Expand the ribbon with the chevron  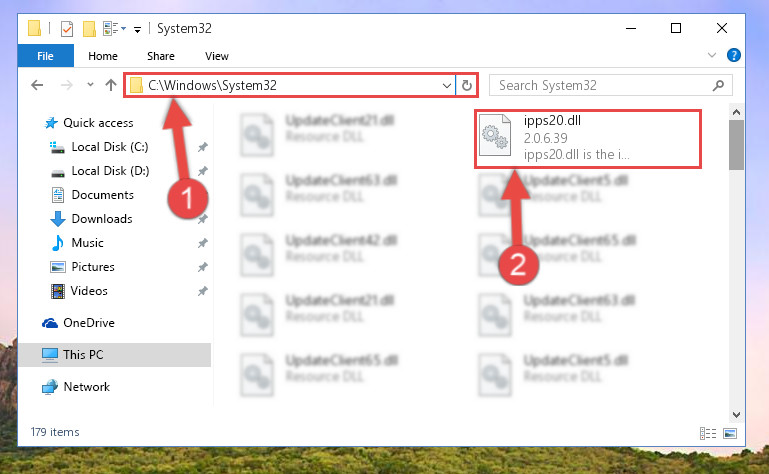pos(712,55)
